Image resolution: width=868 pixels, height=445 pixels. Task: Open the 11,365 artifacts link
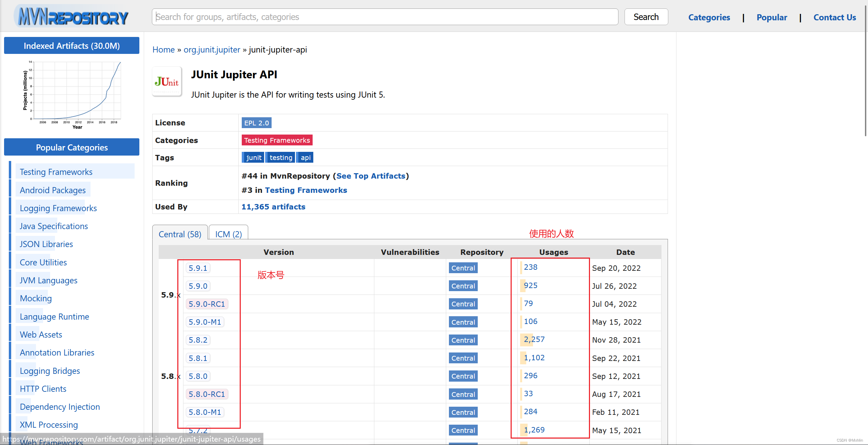273,207
